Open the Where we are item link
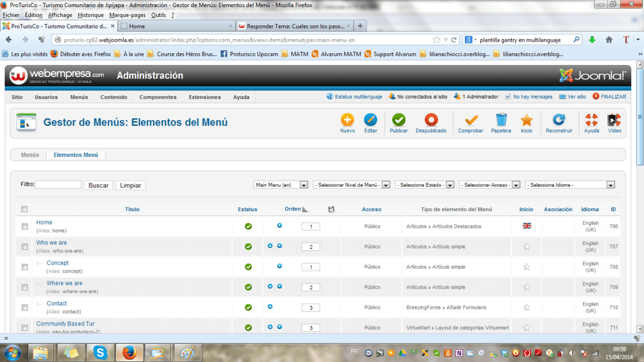The image size is (644, 362). pyautogui.click(x=64, y=283)
